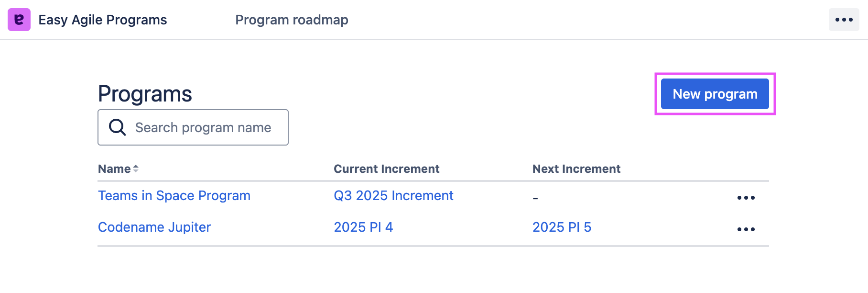Click the Easy Agile Programs logo icon
The image size is (868, 293).
point(19,20)
